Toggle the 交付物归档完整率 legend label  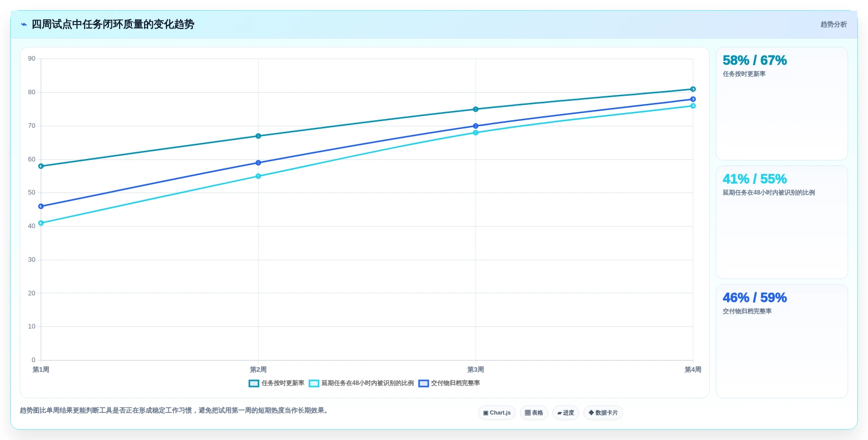point(455,383)
